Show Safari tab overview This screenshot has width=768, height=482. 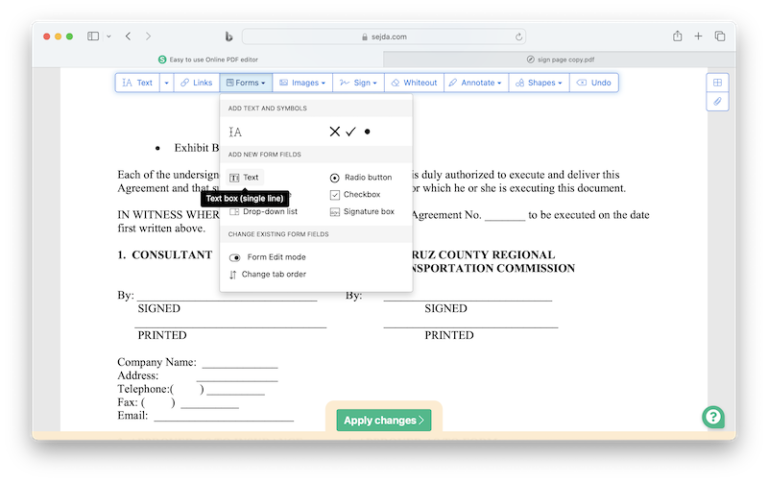(720, 36)
